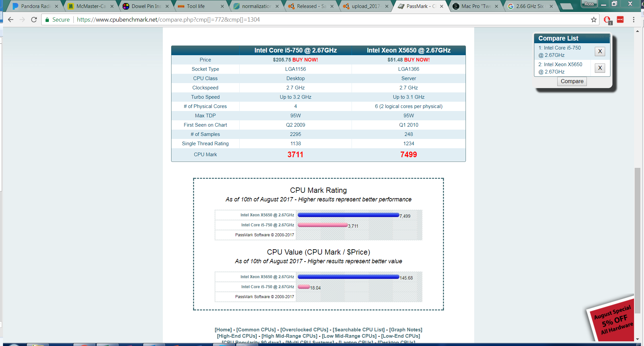
Task: Open the Overclocked CPUs footer link
Action: (x=304, y=330)
